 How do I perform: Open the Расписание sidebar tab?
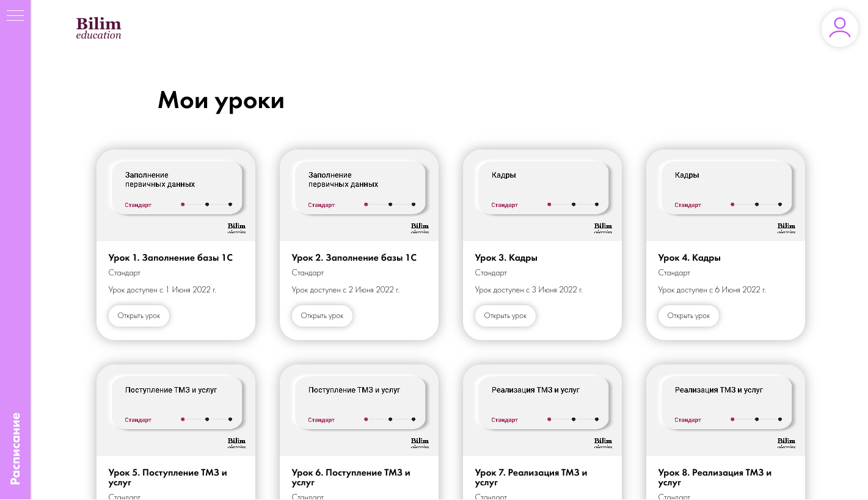pos(15,448)
